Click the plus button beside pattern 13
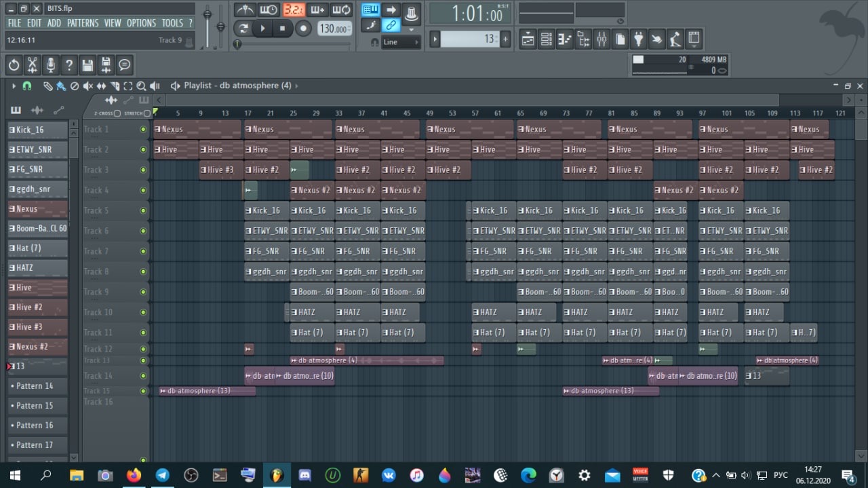This screenshot has height=488, width=868. pos(505,39)
